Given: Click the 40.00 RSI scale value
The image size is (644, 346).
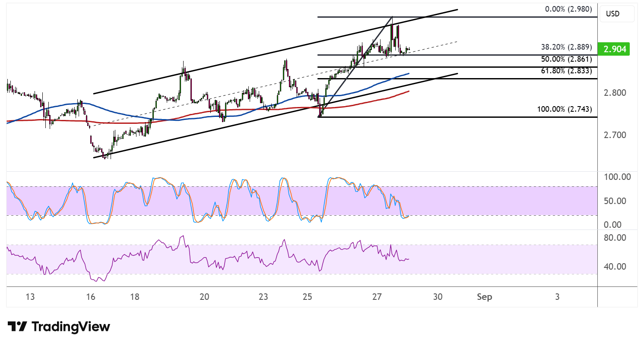Looking at the screenshot, I should (x=614, y=266).
